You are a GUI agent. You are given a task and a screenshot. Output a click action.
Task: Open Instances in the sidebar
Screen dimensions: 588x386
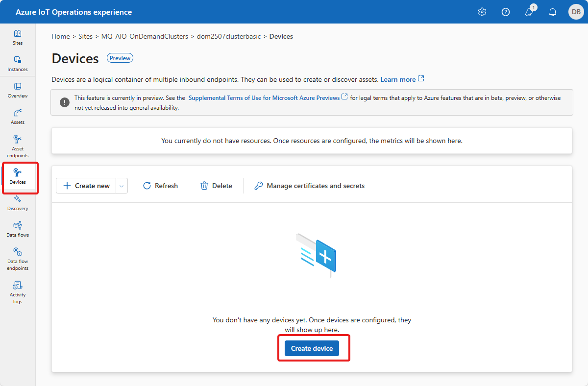click(x=18, y=64)
